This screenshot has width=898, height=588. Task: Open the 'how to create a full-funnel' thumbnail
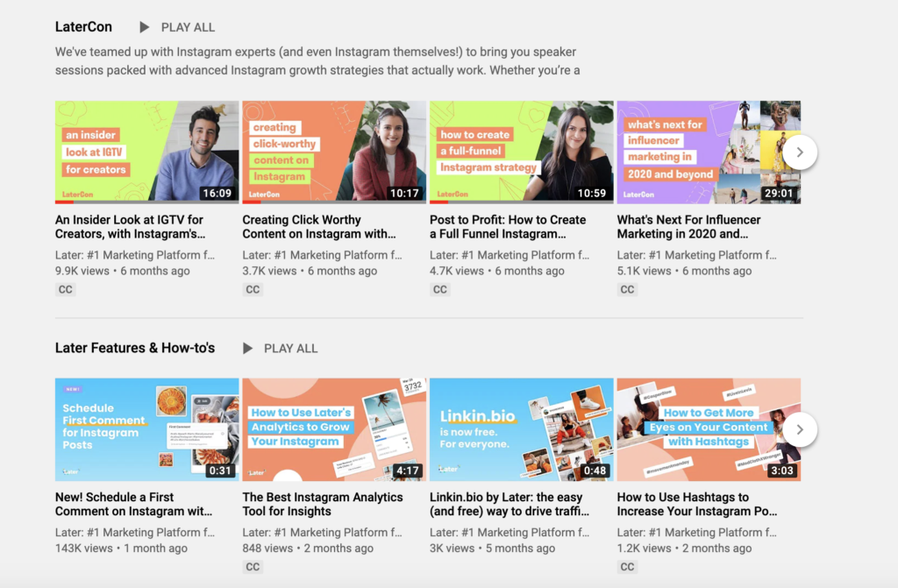(x=522, y=152)
